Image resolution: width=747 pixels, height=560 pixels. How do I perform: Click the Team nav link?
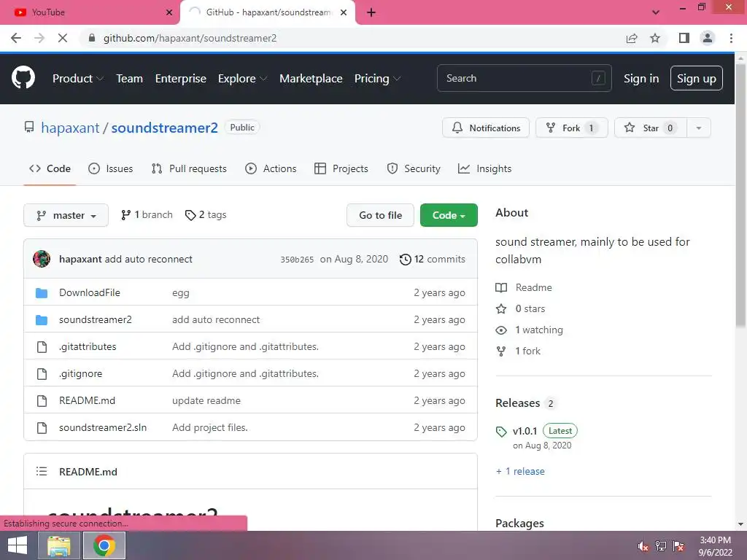[130, 79]
